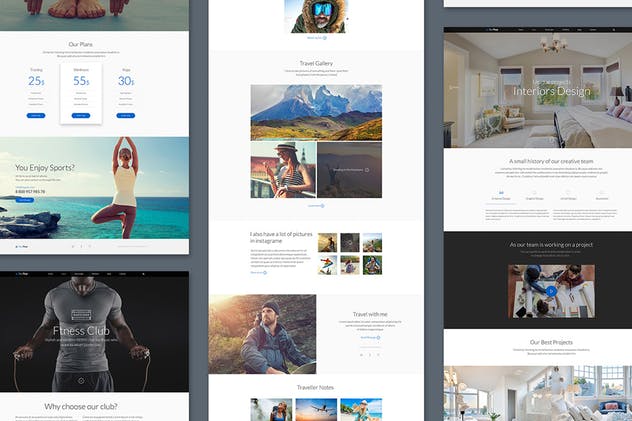Click the search icon in Fitness Club navbar
Viewport: 632px width, 421px height.
pyautogui.click(x=142, y=272)
